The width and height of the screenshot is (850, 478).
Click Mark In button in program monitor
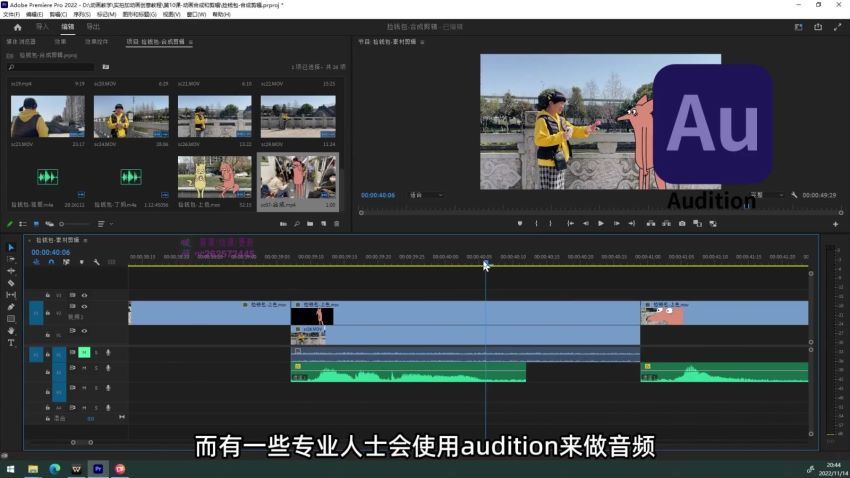[536, 223]
